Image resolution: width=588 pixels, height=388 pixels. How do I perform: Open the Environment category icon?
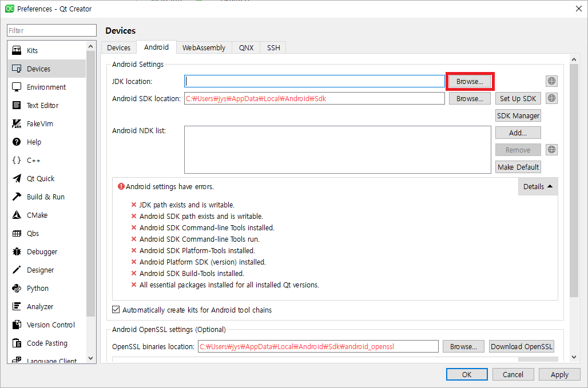tap(17, 87)
